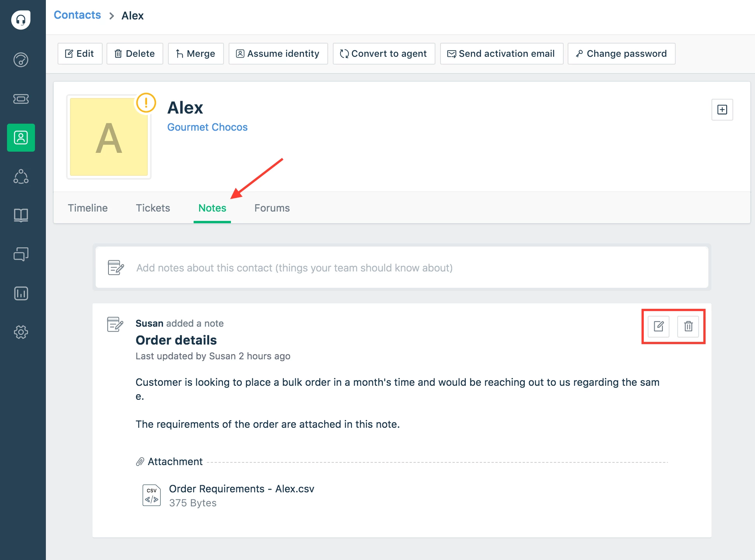Click the add notes input field
755x560 pixels.
coord(402,268)
